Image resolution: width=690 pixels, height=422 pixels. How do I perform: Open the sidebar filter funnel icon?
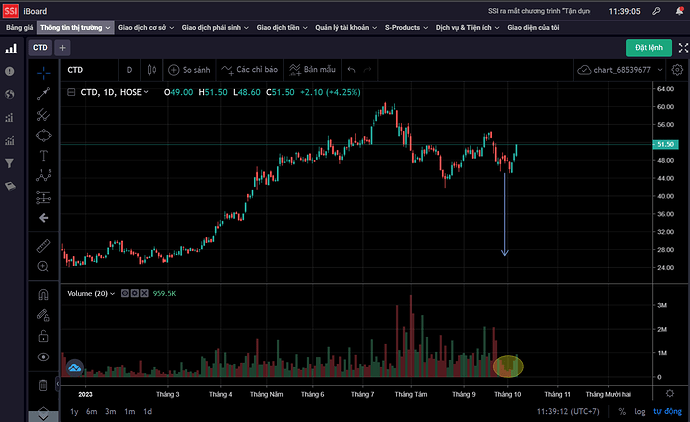9,163
